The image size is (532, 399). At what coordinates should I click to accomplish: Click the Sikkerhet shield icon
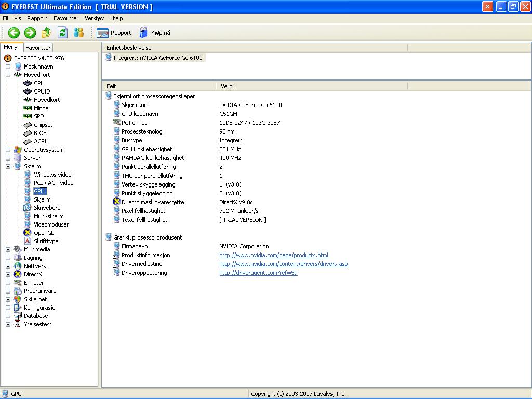(18, 299)
